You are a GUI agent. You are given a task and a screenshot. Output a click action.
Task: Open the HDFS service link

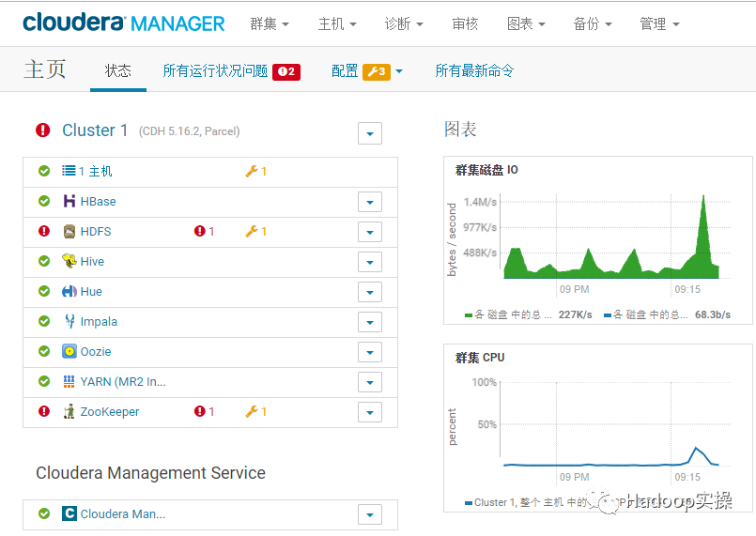coord(96,231)
